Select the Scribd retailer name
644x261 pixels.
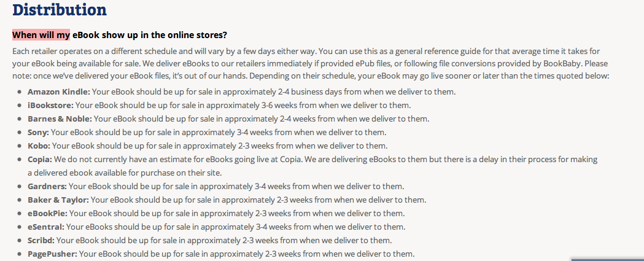tap(41, 240)
